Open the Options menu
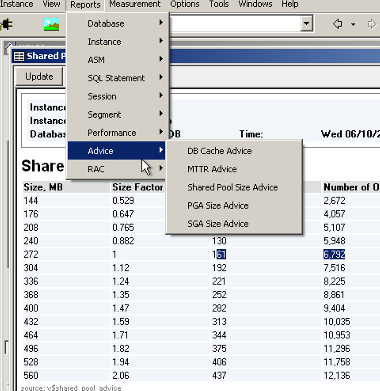Screen dimensions: 380x391 [x=185, y=4]
